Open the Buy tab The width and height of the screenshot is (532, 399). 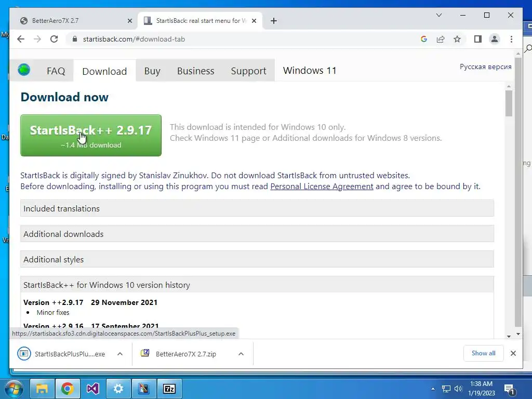(x=152, y=71)
